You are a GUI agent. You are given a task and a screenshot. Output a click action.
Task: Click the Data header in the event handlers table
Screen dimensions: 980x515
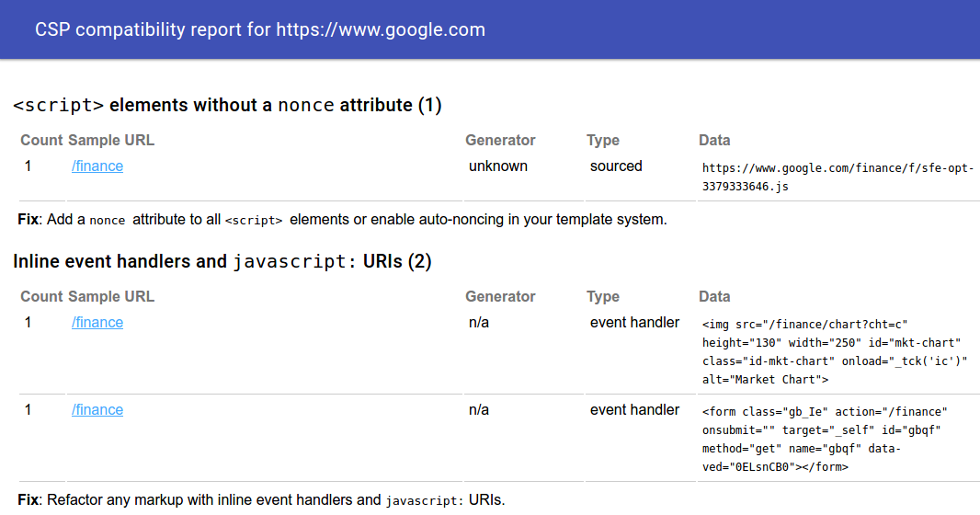(714, 297)
